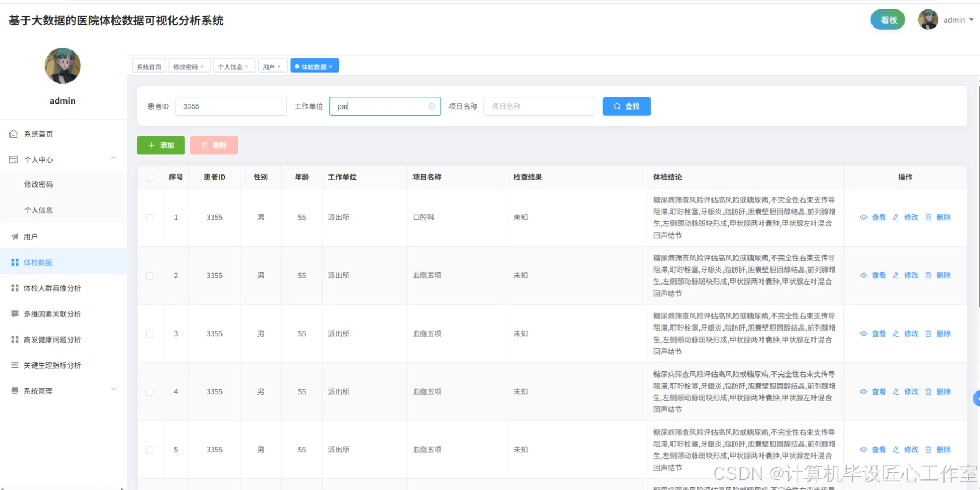Click 查看 for row 1
The width and height of the screenshot is (980, 490).
tap(873, 218)
